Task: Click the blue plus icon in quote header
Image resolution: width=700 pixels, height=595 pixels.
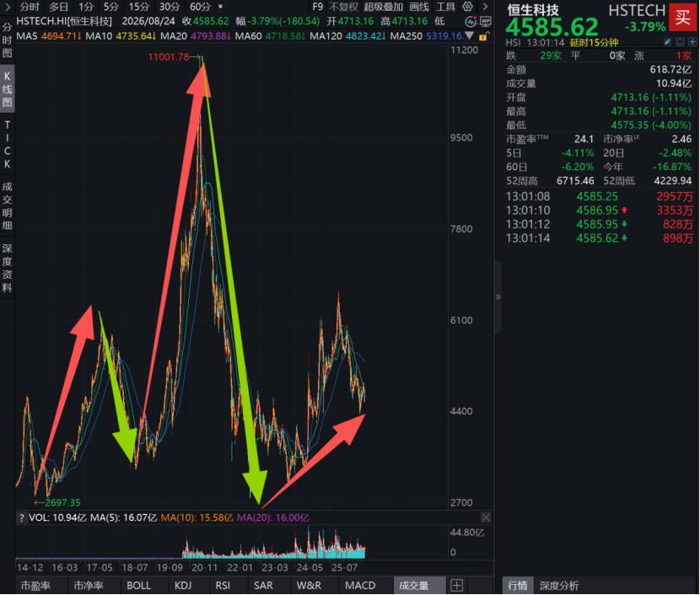Action: 692,42
